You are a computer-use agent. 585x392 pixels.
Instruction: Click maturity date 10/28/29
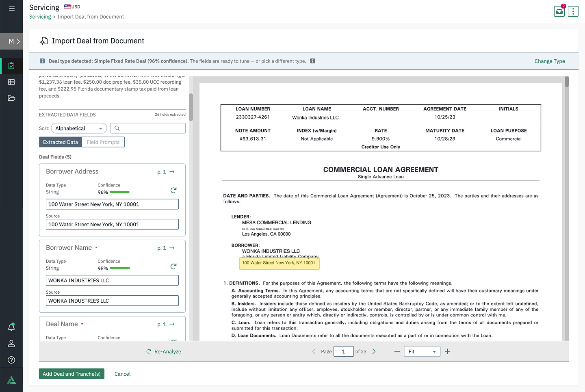click(x=445, y=139)
